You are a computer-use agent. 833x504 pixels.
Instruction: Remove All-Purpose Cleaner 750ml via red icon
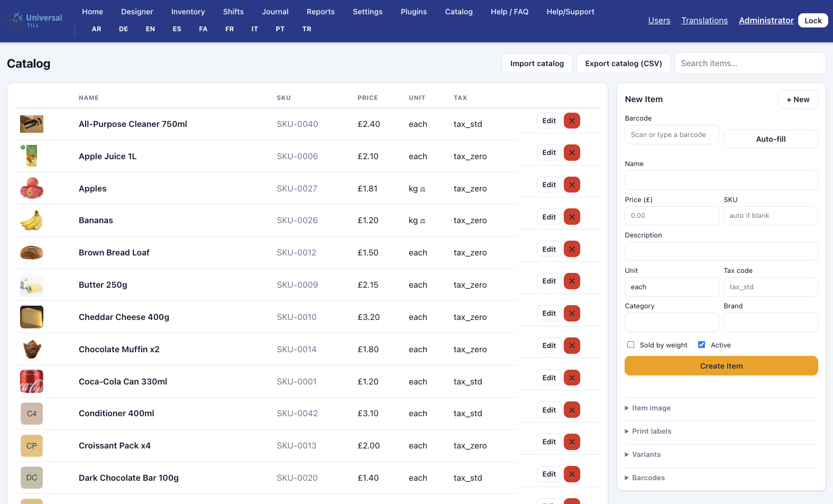[x=572, y=121]
